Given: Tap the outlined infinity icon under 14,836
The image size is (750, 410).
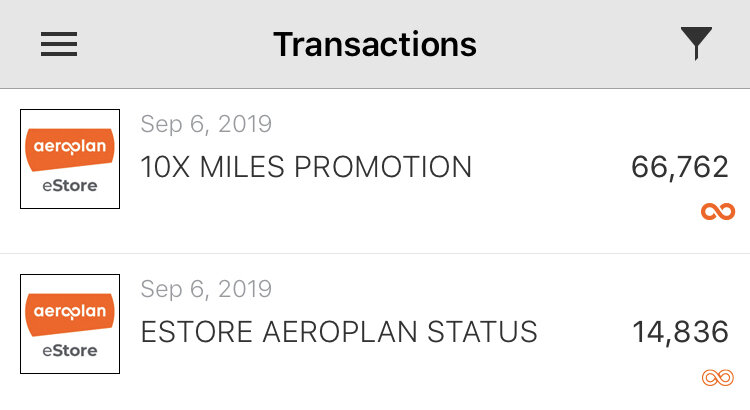Looking at the screenshot, I should coord(718,377).
